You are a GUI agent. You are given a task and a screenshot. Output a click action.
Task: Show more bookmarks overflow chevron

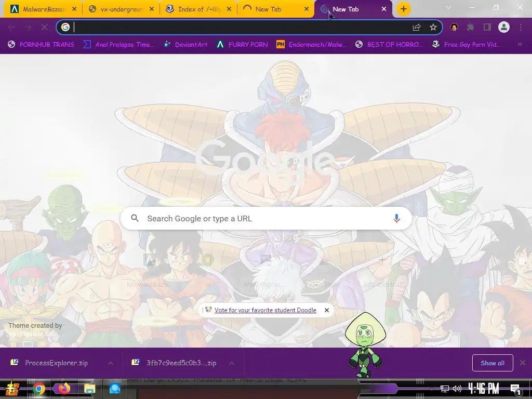click(x=520, y=45)
